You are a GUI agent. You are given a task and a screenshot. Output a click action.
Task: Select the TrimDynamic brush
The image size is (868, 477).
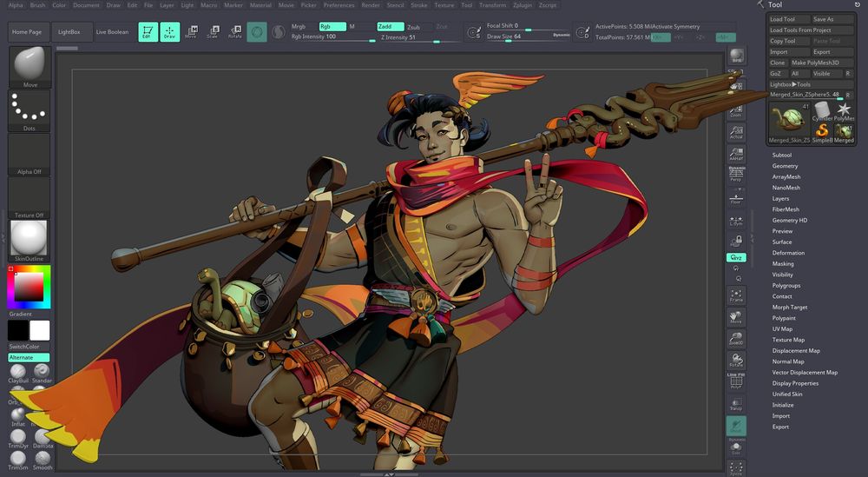[x=17, y=439]
